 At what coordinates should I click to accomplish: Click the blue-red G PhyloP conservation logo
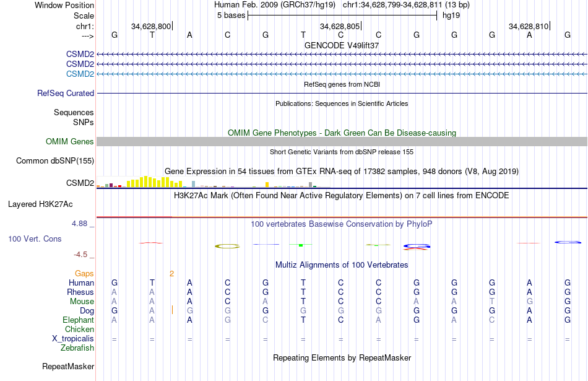point(417,247)
